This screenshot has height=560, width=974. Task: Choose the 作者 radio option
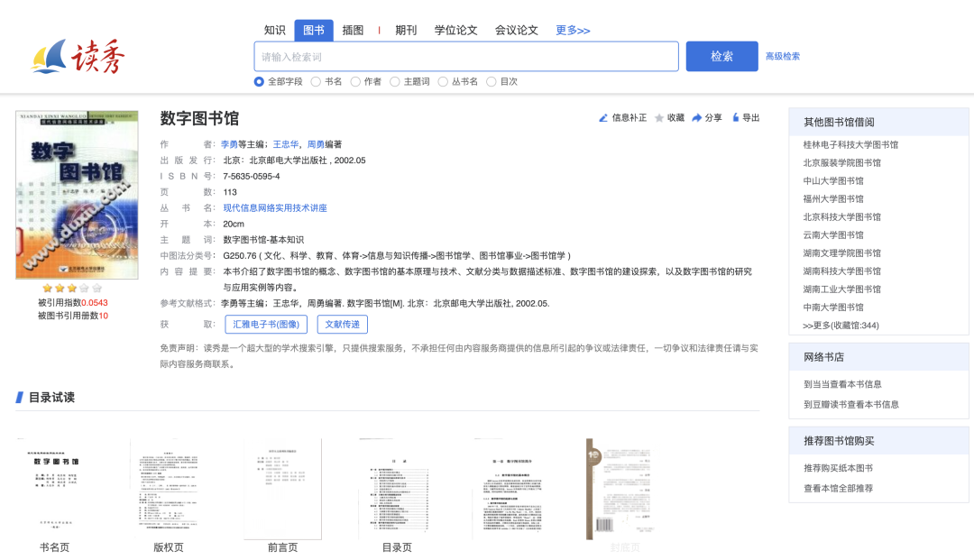point(355,82)
